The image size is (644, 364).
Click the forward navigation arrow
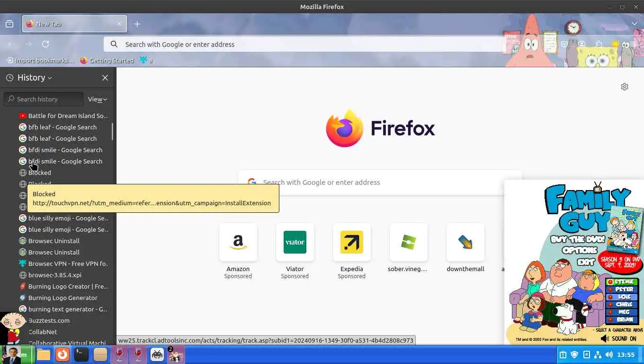pos(28,44)
